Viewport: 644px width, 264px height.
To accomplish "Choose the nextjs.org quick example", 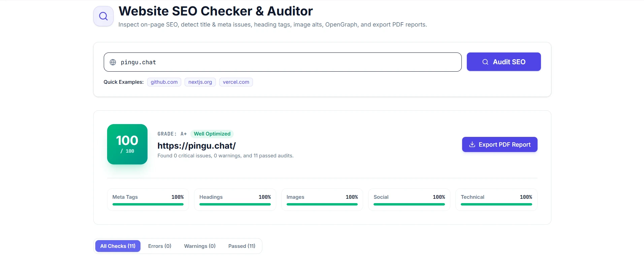I will (x=200, y=82).
